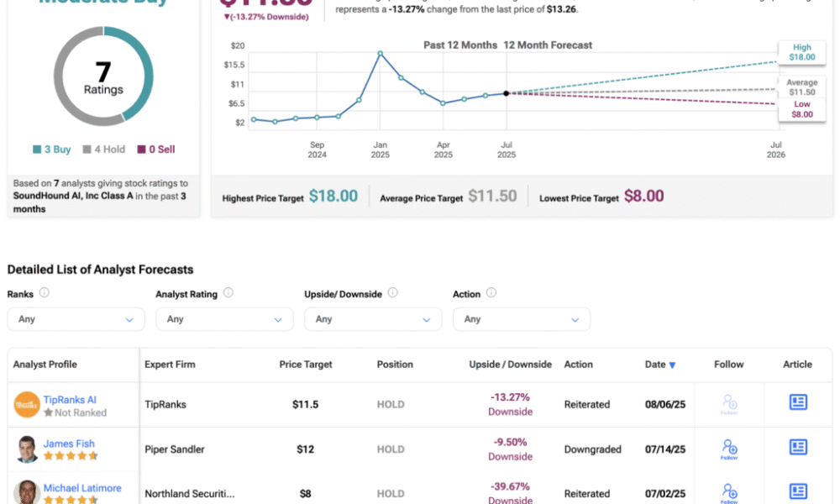Screen dimensions: 840x504
Task: Click the Piper Sandler firm cell
Action: tap(175, 449)
